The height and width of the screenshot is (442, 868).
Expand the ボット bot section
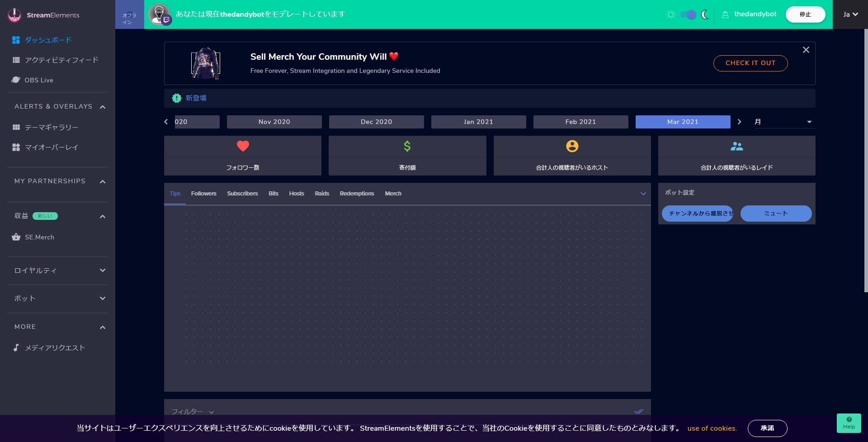click(x=103, y=298)
